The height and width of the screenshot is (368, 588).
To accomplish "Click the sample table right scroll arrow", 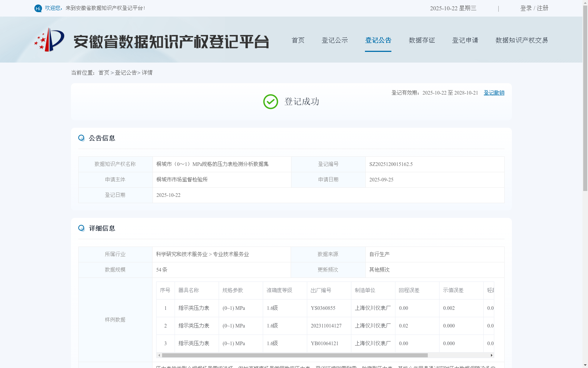I will (x=491, y=355).
